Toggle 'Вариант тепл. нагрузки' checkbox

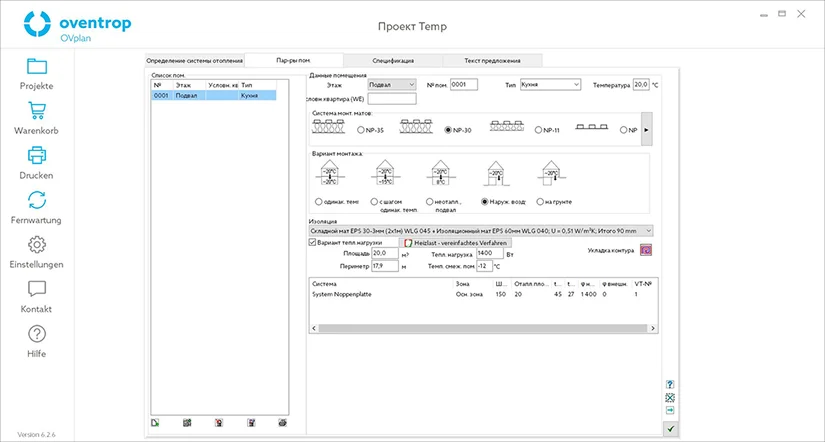click(312, 242)
